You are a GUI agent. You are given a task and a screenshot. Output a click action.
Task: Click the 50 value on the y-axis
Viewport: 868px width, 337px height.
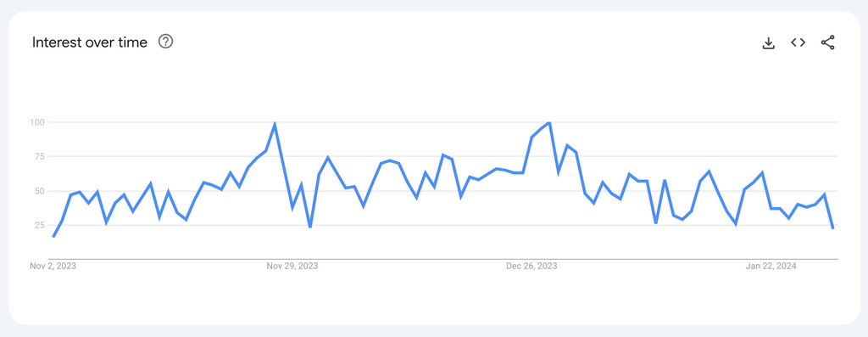click(39, 191)
